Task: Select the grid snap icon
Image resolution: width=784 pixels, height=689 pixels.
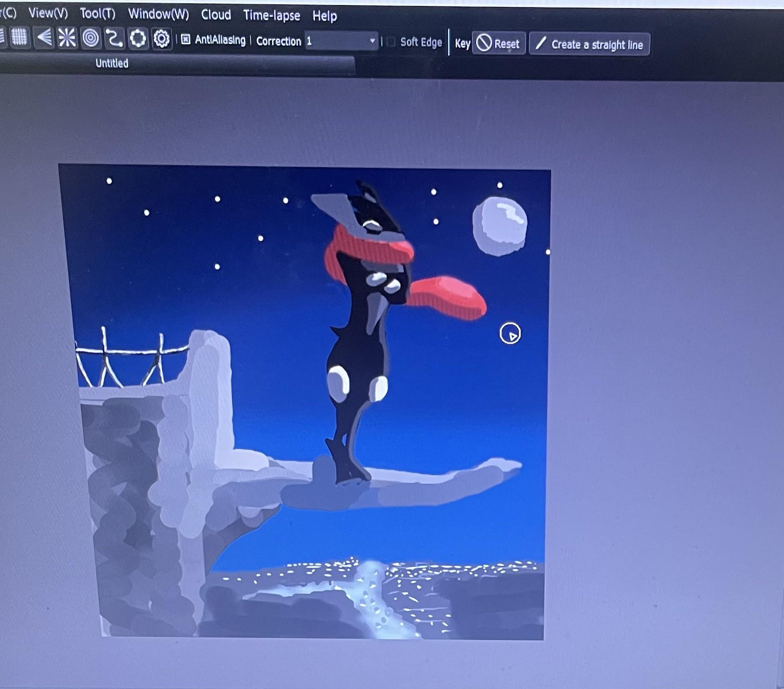Action: pyautogui.click(x=19, y=37)
